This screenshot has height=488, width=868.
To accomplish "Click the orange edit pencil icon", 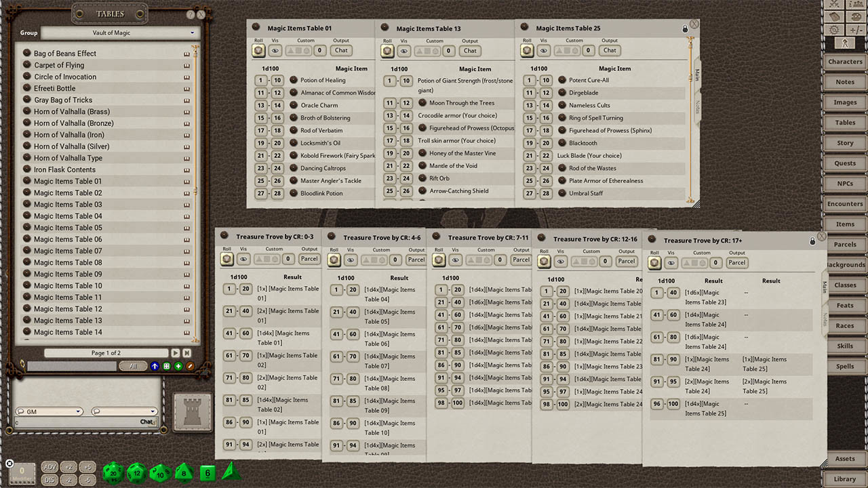I will (190, 366).
